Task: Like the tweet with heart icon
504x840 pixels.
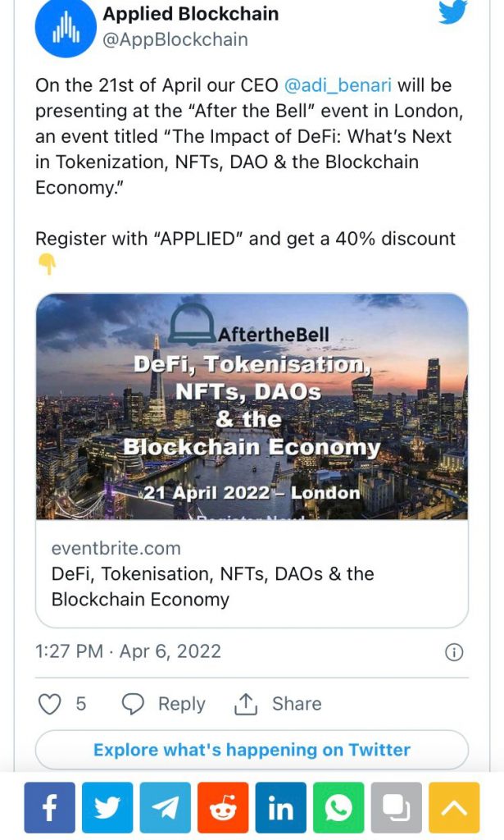Action: tap(51, 704)
